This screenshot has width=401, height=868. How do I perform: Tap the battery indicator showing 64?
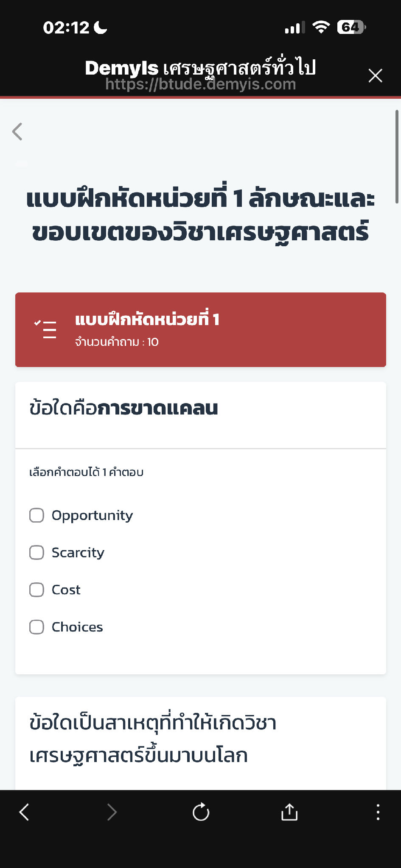tap(351, 27)
